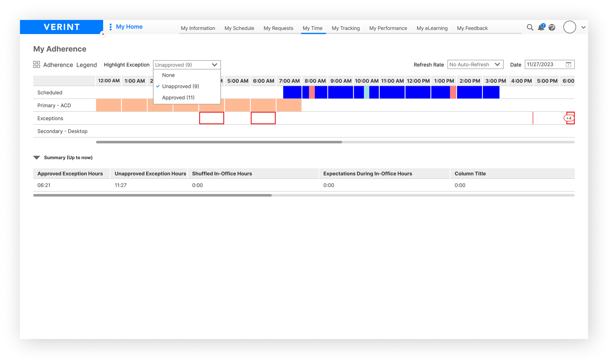Collapse the Summary (Up to now) section
613x364 pixels.
coord(37,157)
